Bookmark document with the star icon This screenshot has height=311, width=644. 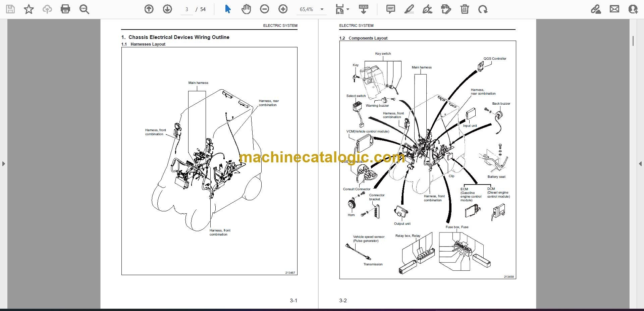(x=29, y=9)
